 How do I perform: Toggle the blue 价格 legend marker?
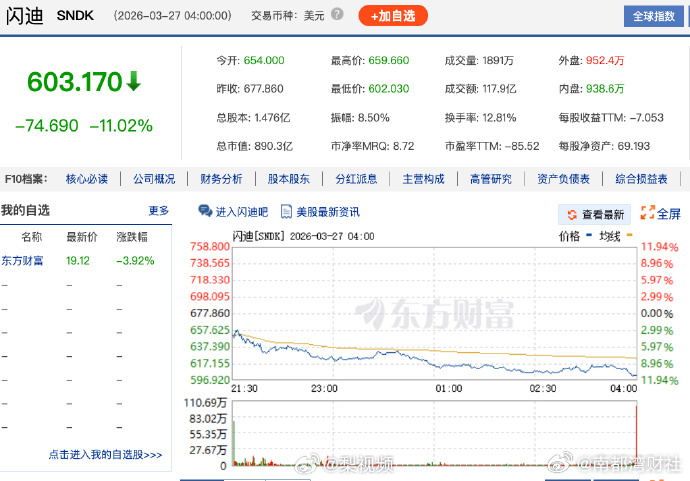coord(589,235)
